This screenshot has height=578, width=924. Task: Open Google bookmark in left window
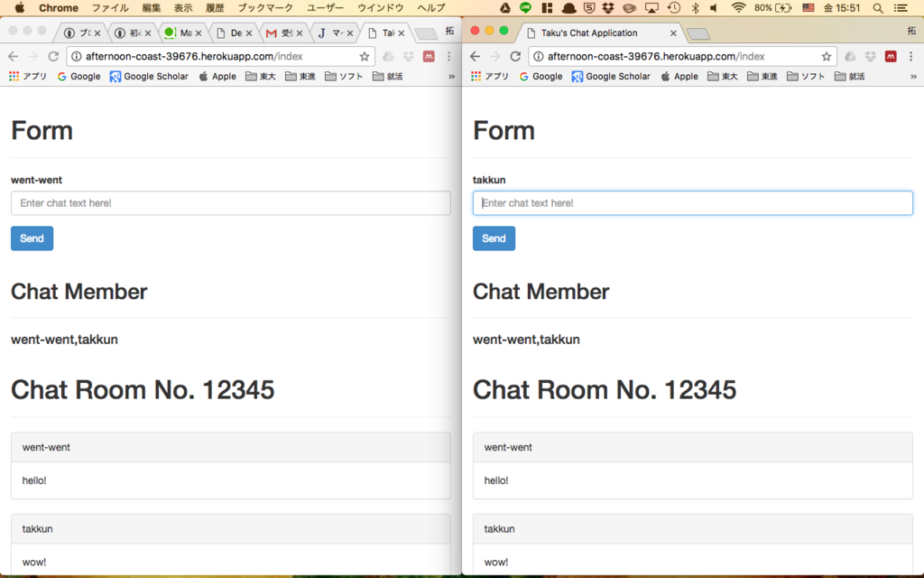[79, 76]
